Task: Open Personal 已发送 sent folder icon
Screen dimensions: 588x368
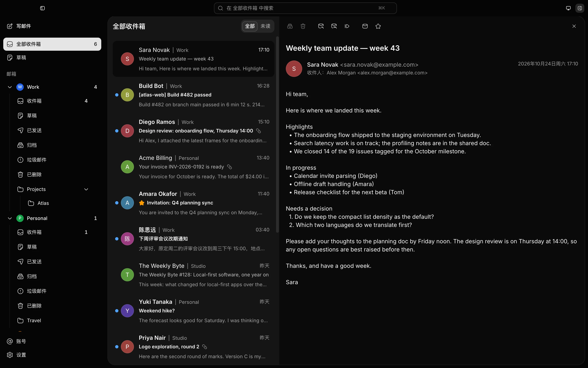Action: coord(20,262)
